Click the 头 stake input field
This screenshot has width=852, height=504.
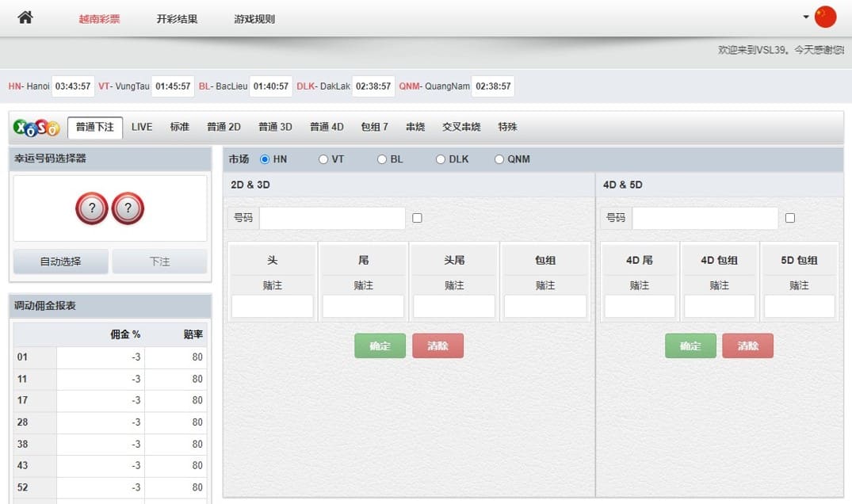tap(272, 307)
